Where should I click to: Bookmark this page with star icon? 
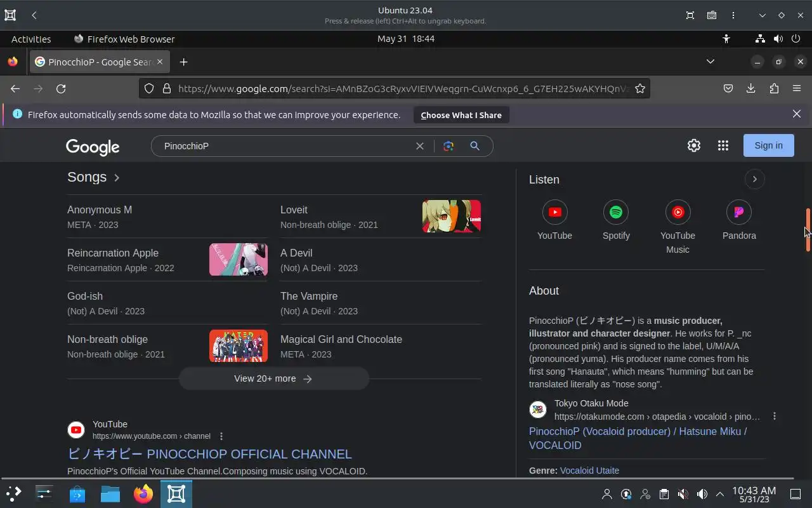(640, 89)
